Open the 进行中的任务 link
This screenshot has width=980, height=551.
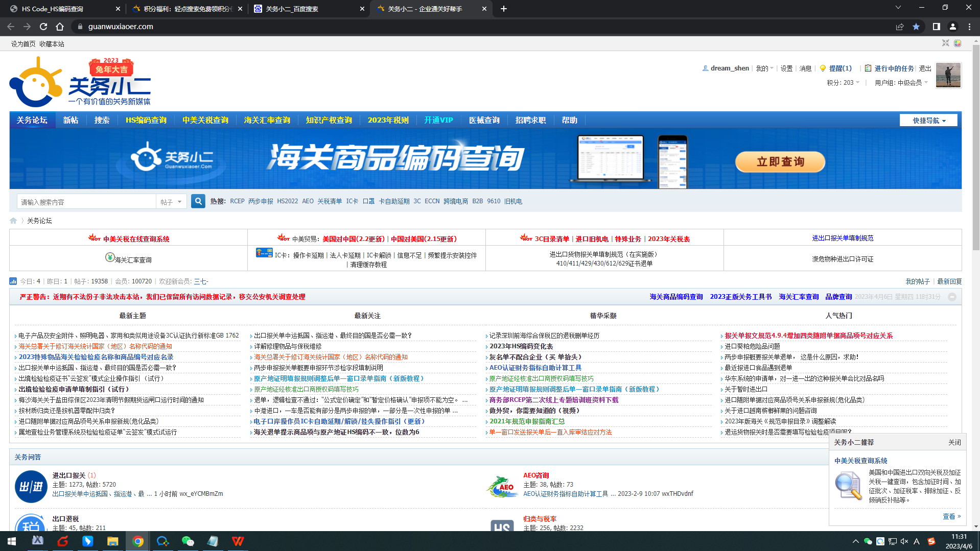pos(894,68)
